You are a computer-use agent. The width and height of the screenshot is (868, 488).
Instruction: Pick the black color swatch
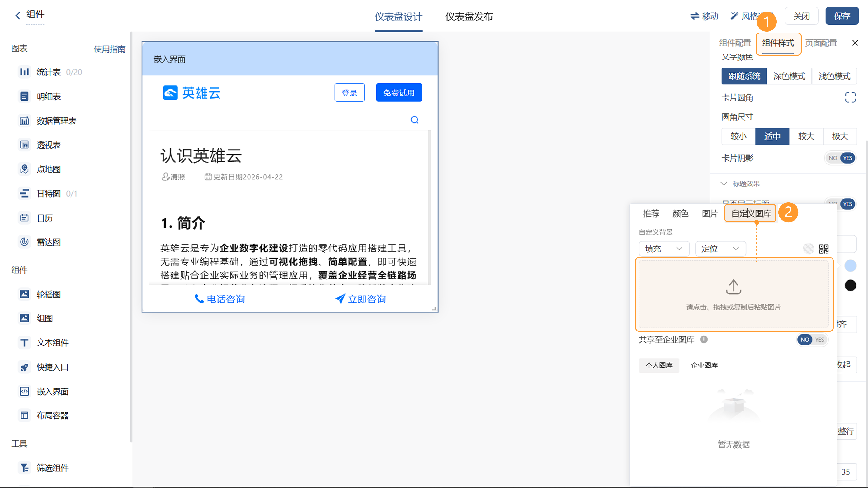click(x=850, y=286)
